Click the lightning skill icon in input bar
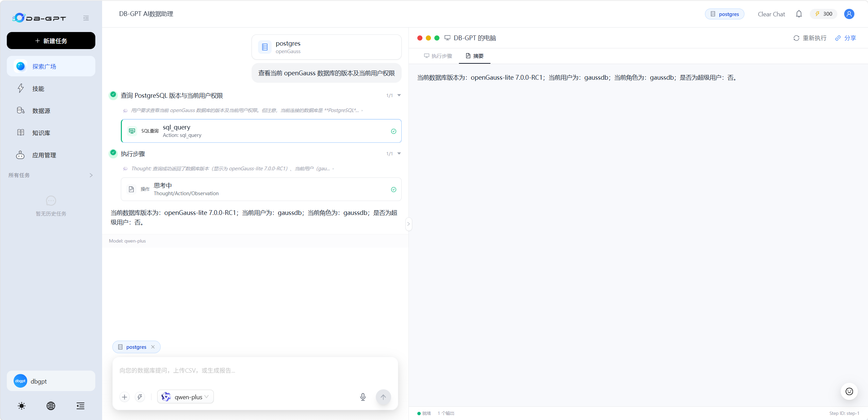 pos(140,397)
